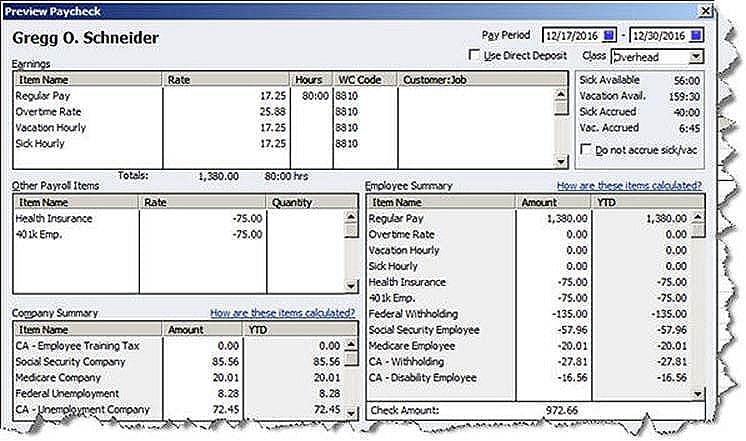Click Other Payroll Items scroll up arrow

pyautogui.click(x=351, y=217)
